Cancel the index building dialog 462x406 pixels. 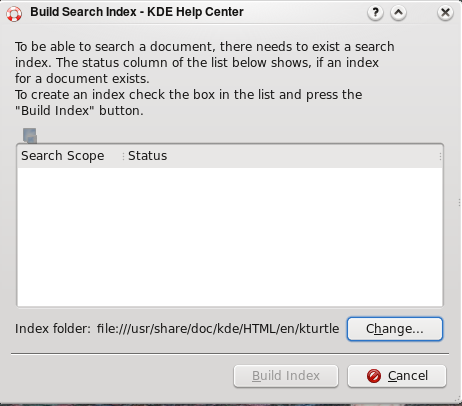pyautogui.click(x=397, y=376)
